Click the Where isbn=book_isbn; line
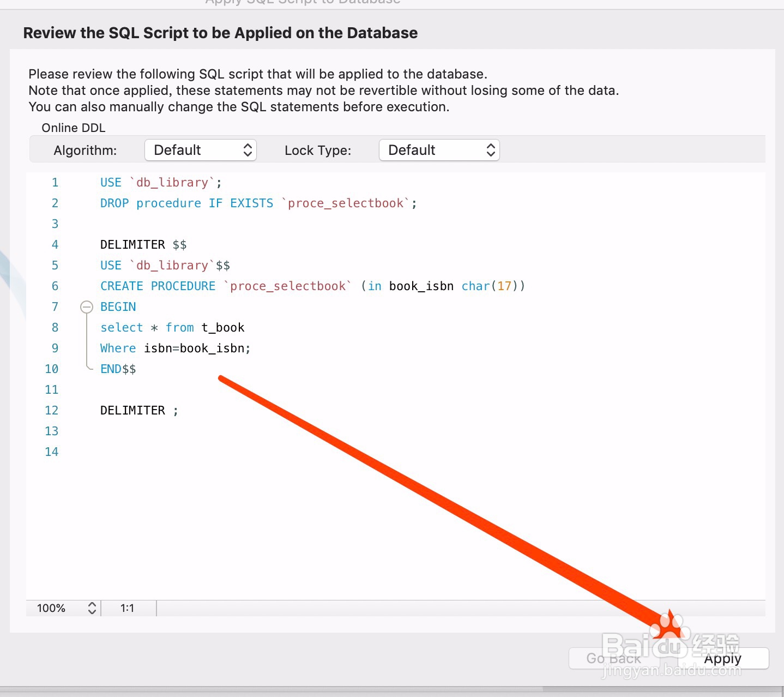The width and height of the screenshot is (784, 697). click(176, 348)
